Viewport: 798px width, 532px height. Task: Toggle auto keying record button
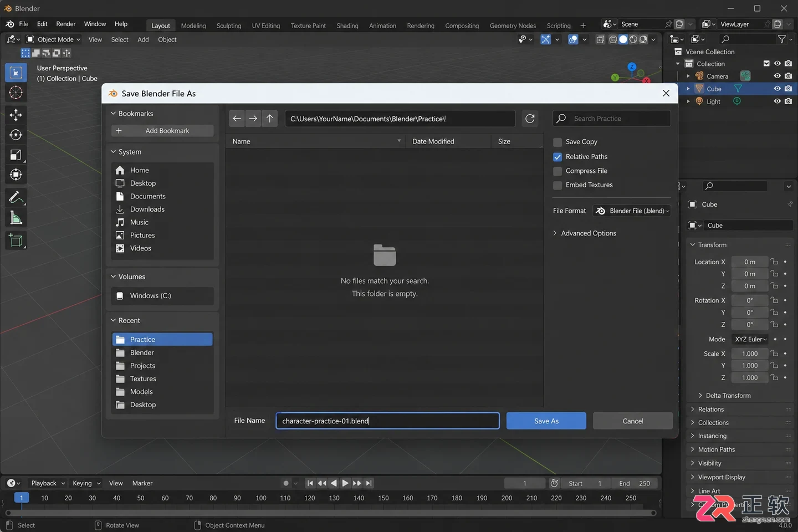click(x=286, y=483)
